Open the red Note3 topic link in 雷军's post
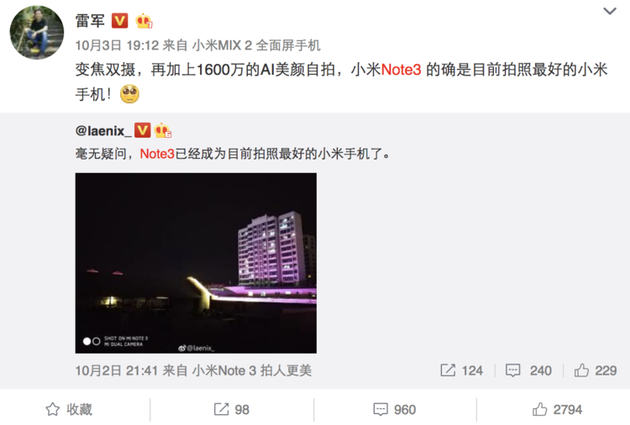The width and height of the screenshot is (630, 425). click(401, 70)
